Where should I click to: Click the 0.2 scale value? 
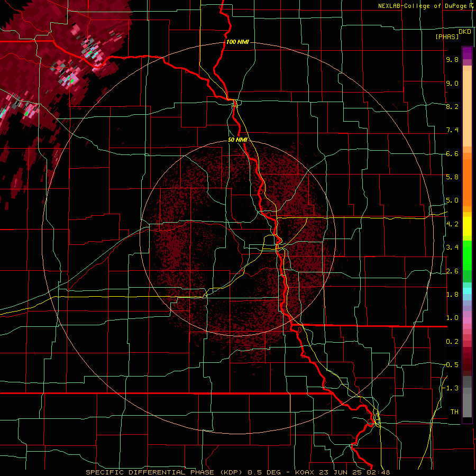point(452,341)
